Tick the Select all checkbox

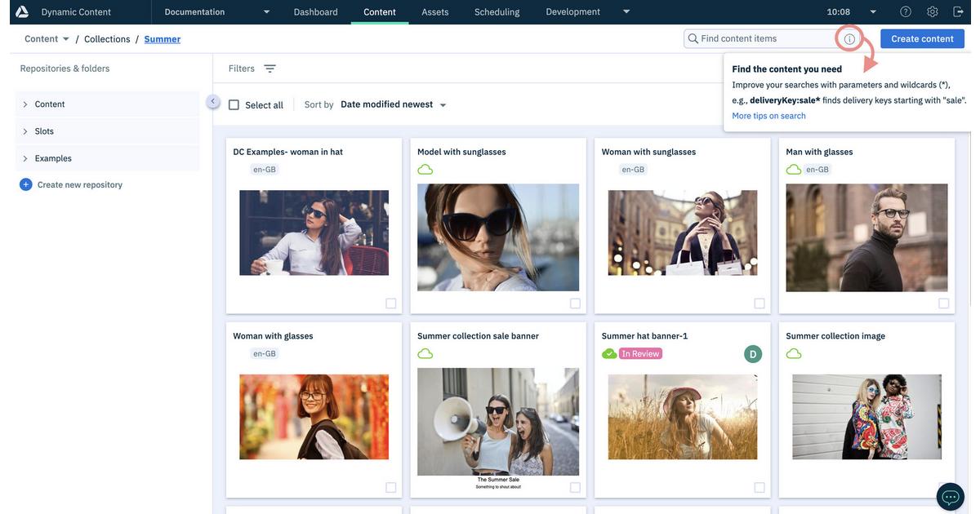[234, 105]
